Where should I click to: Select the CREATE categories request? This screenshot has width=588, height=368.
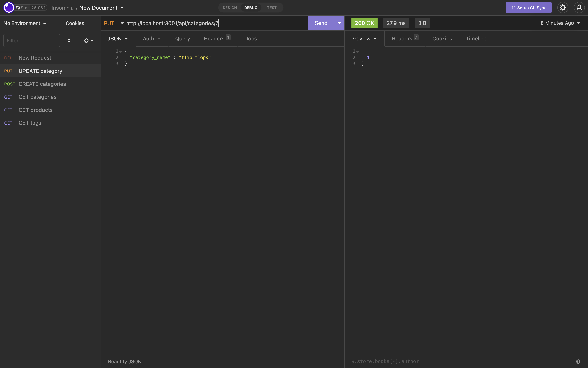click(50, 84)
